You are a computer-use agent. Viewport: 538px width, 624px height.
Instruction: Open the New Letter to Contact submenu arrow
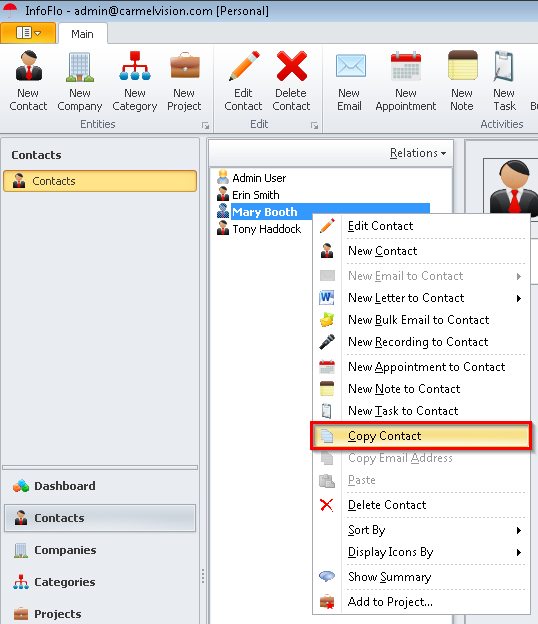(519, 298)
